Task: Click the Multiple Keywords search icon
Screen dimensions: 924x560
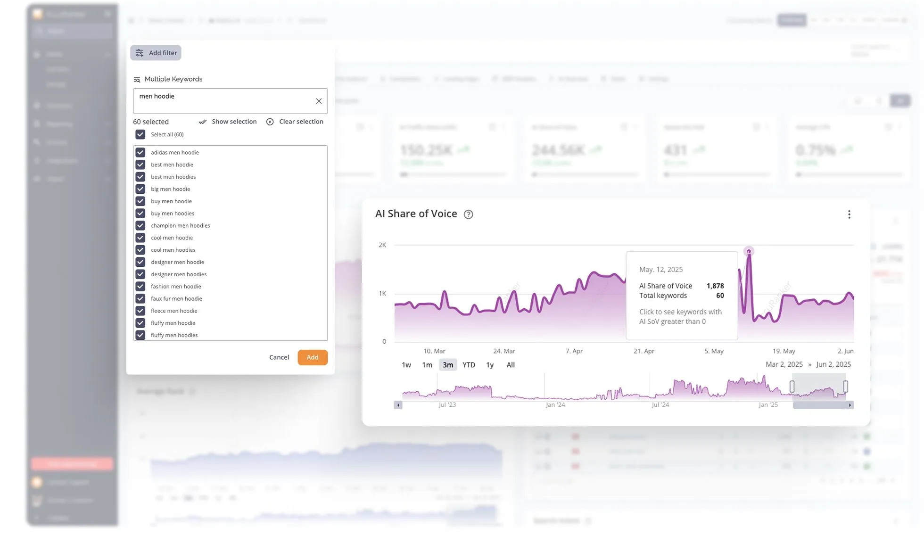Action: coord(137,80)
